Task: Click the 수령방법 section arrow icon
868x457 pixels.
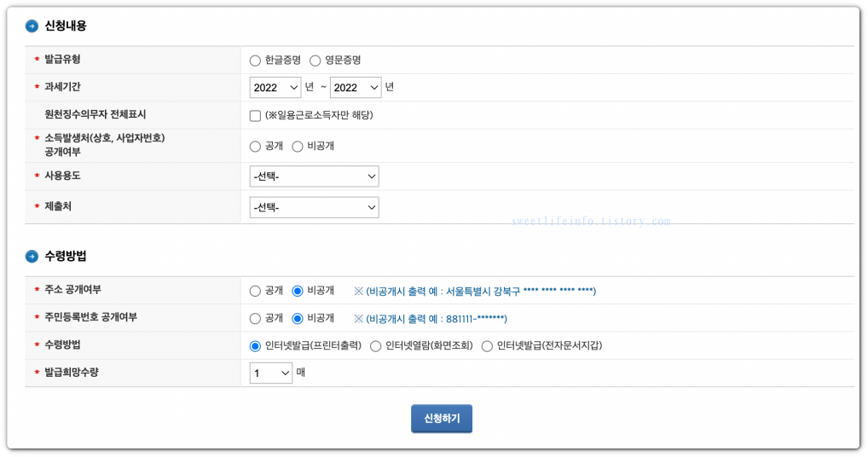Action: (x=32, y=256)
